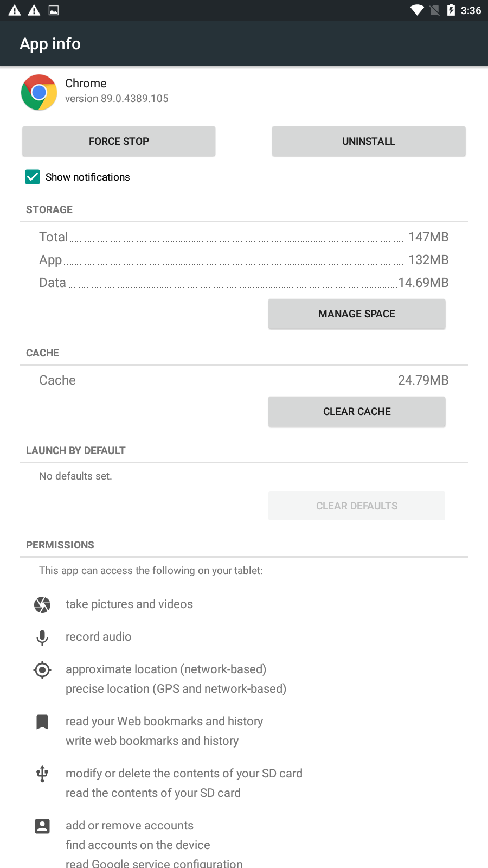
Task: Tap the accounts permission icon
Action: (42, 826)
